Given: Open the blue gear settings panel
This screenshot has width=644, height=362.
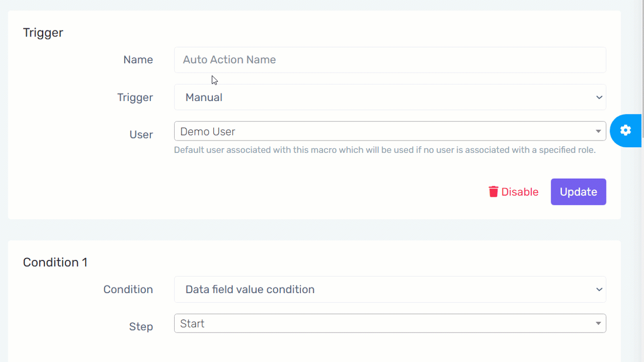Looking at the screenshot, I should [x=625, y=130].
